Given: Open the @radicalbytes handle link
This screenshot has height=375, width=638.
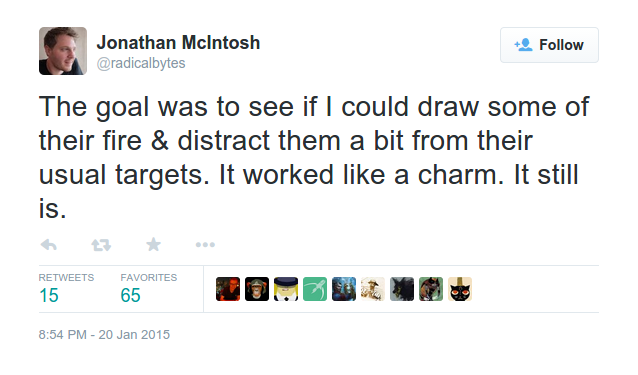Looking at the screenshot, I should (141, 63).
